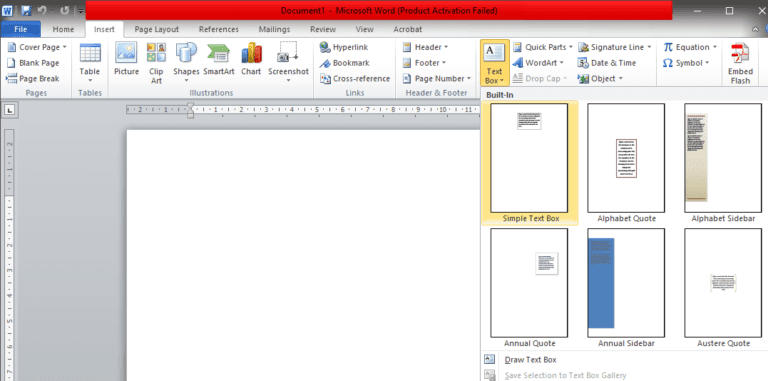Switch to the Acrobat tab
Image resolution: width=768 pixels, height=381 pixels.
[x=408, y=29]
